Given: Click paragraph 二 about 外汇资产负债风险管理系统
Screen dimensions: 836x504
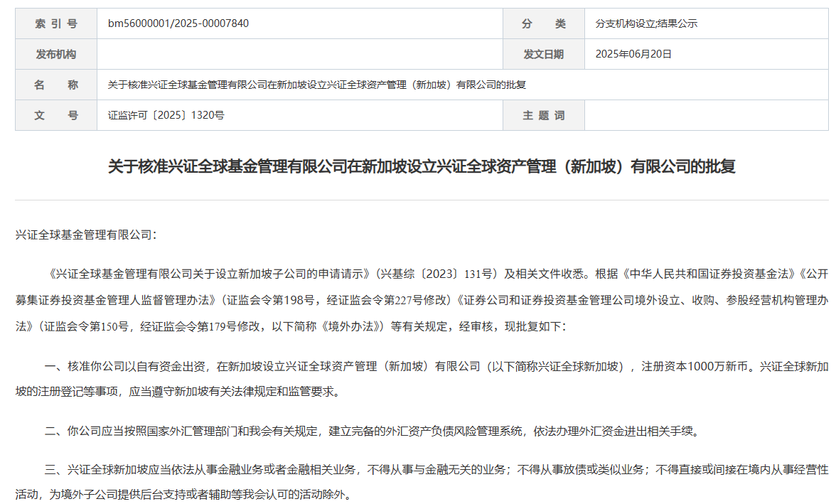Looking at the screenshot, I should [372, 431].
